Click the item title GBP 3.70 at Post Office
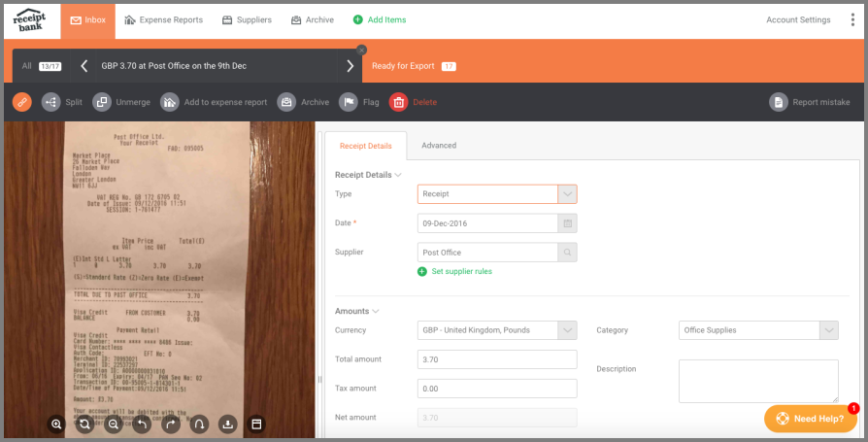The height and width of the screenshot is (442, 868). tap(174, 66)
